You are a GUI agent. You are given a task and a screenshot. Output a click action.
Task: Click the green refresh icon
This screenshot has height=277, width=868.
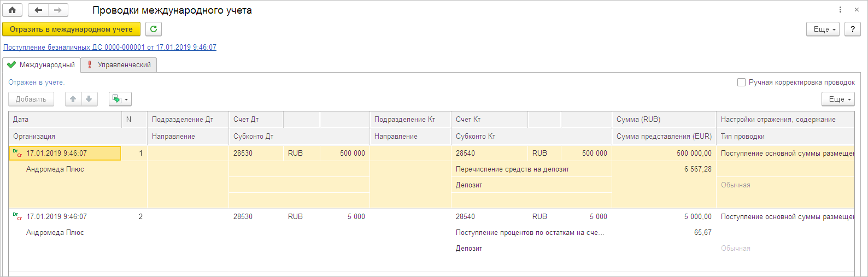pos(154,29)
